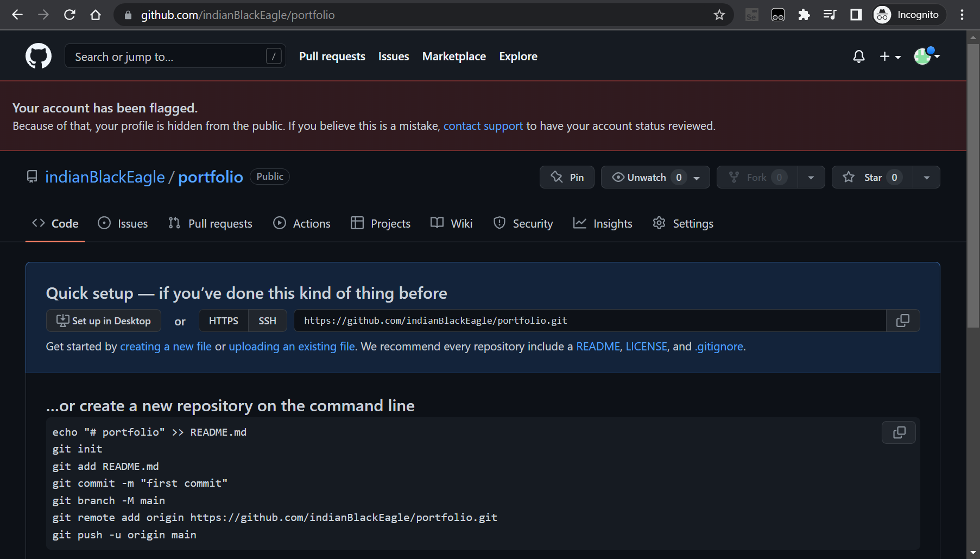Switch to the Security tab
Screen dimensions: 980x559
coord(523,223)
